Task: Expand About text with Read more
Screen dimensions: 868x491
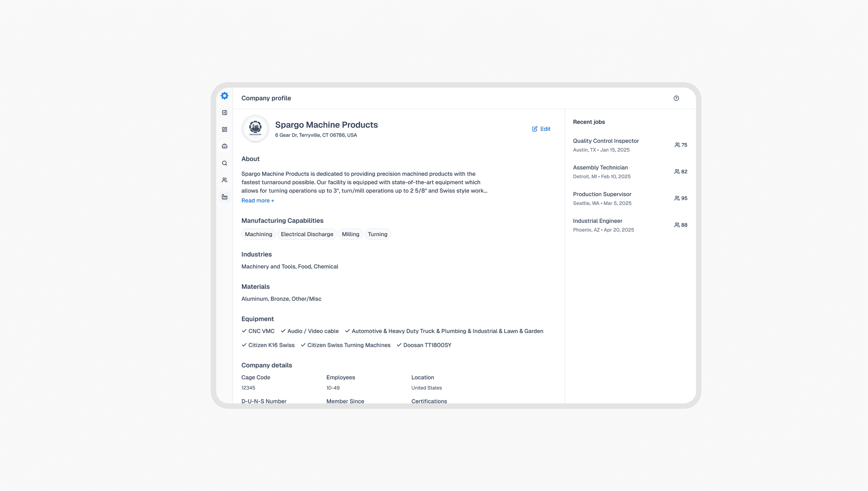Action: tap(257, 200)
